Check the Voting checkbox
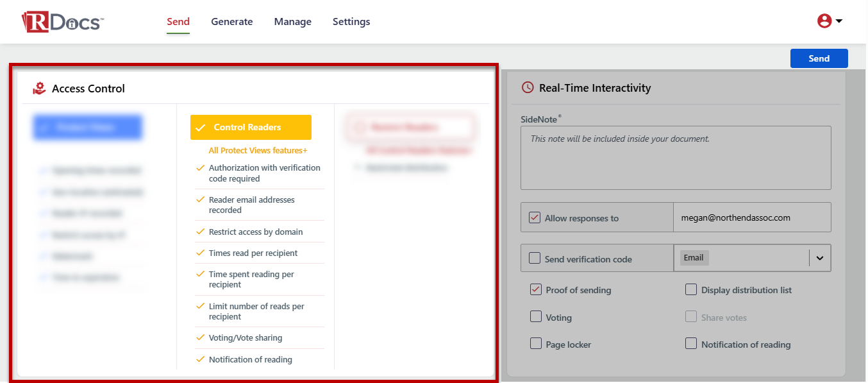Screen dimensions: 868x383 click(x=536, y=317)
